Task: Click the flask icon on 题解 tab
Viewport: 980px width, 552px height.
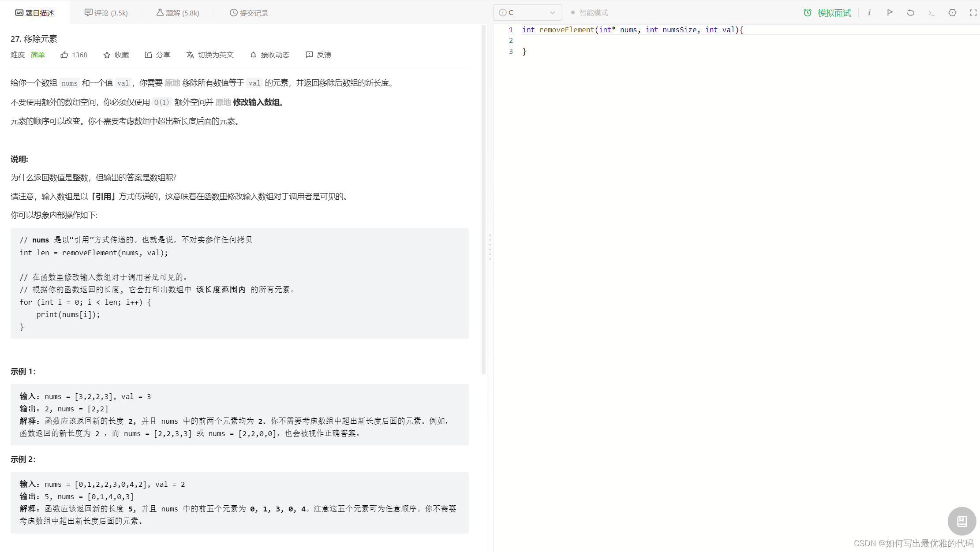Action: (x=160, y=13)
